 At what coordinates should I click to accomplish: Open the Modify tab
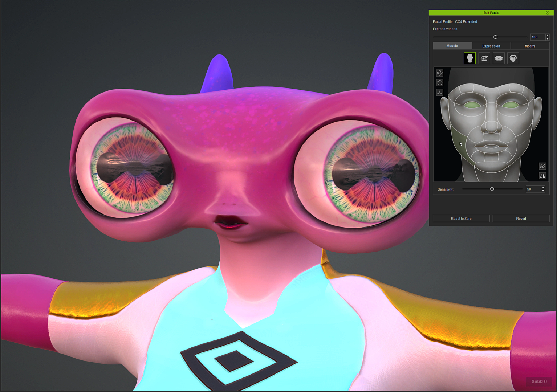pyautogui.click(x=530, y=46)
